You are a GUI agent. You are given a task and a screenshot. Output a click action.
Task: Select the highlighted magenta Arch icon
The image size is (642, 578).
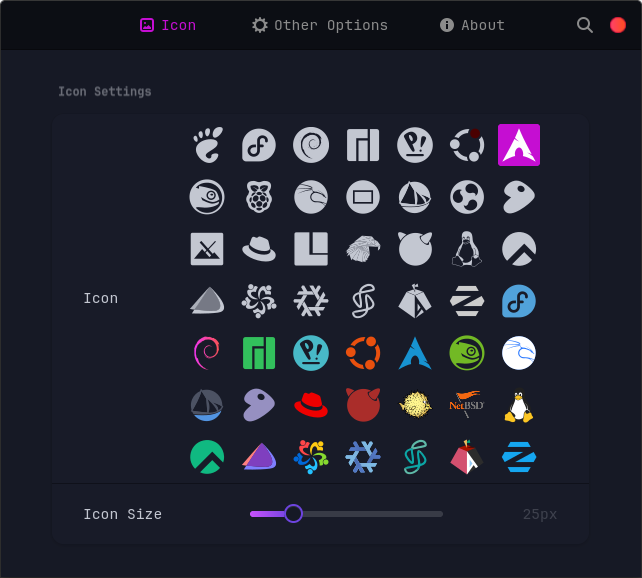tap(519, 145)
